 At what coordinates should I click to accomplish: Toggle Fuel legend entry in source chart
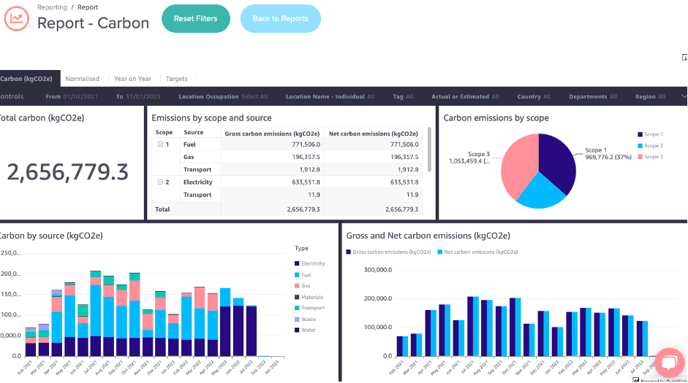[x=303, y=275]
